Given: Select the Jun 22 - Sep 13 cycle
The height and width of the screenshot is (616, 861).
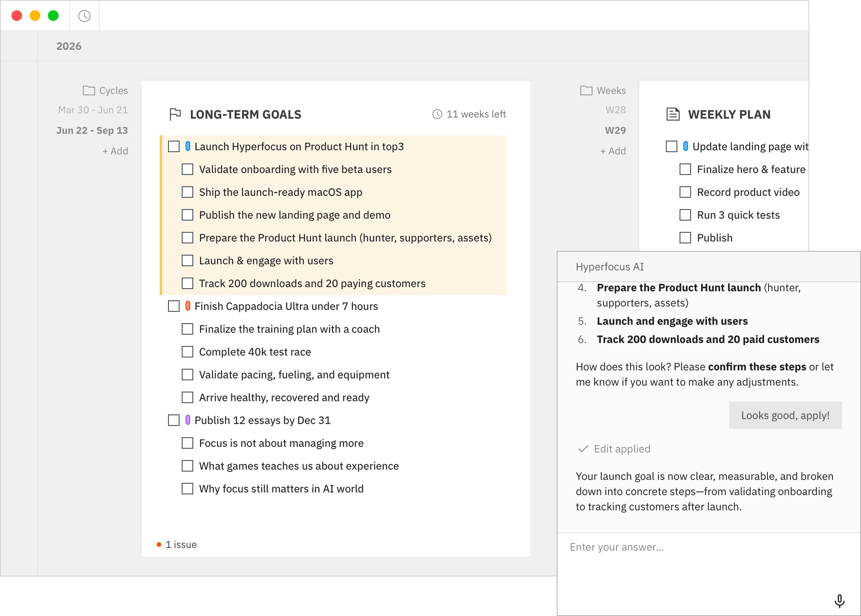Looking at the screenshot, I should pyautogui.click(x=92, y=130).
